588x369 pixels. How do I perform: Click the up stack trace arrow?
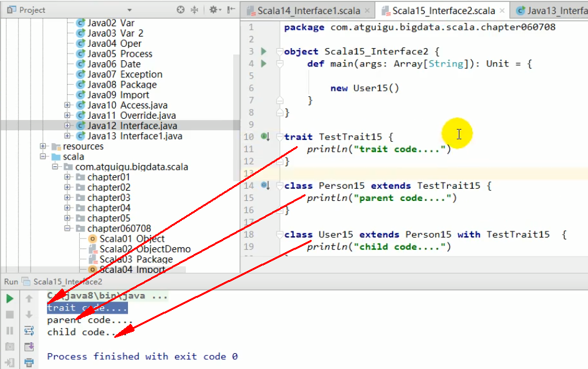pos(29,298)
